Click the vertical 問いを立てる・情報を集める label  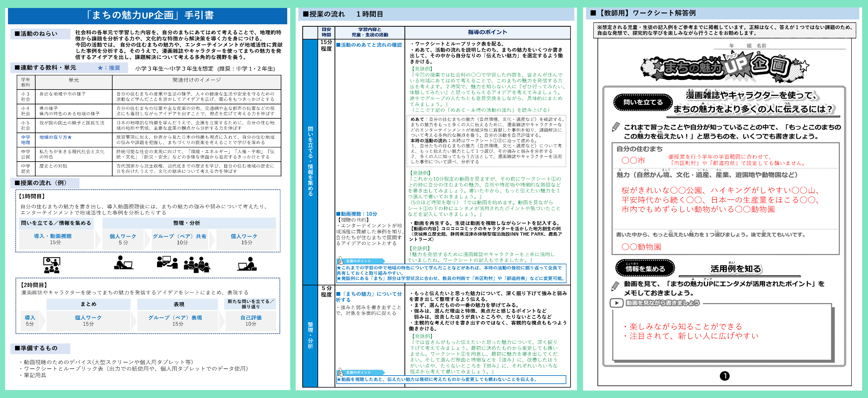pos(310,162)
